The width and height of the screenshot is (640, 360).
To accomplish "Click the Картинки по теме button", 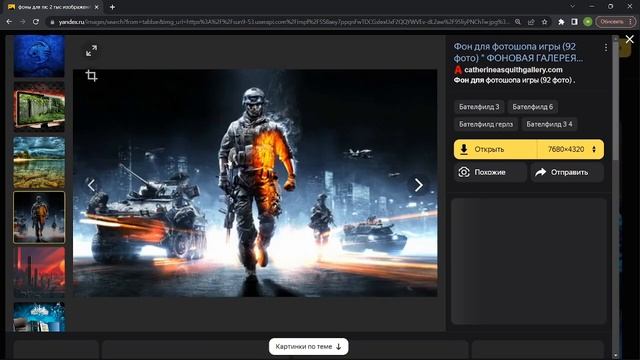I will tap(309, 347).
